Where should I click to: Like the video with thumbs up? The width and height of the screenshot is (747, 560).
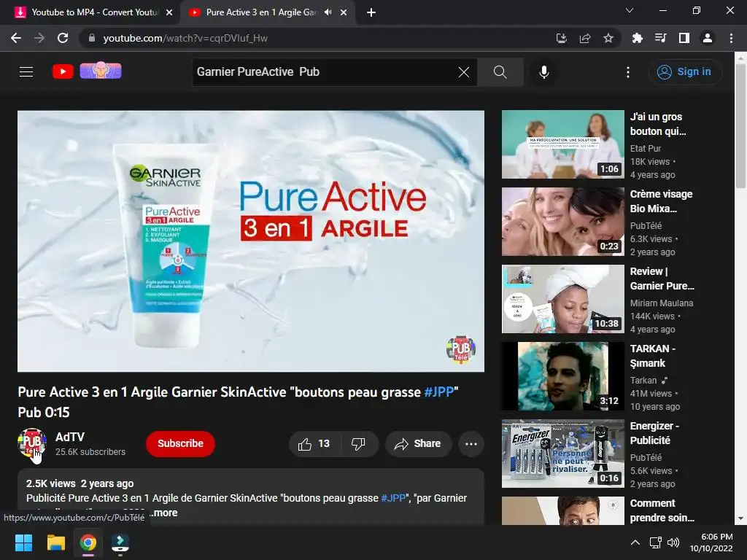coord(314,444)
